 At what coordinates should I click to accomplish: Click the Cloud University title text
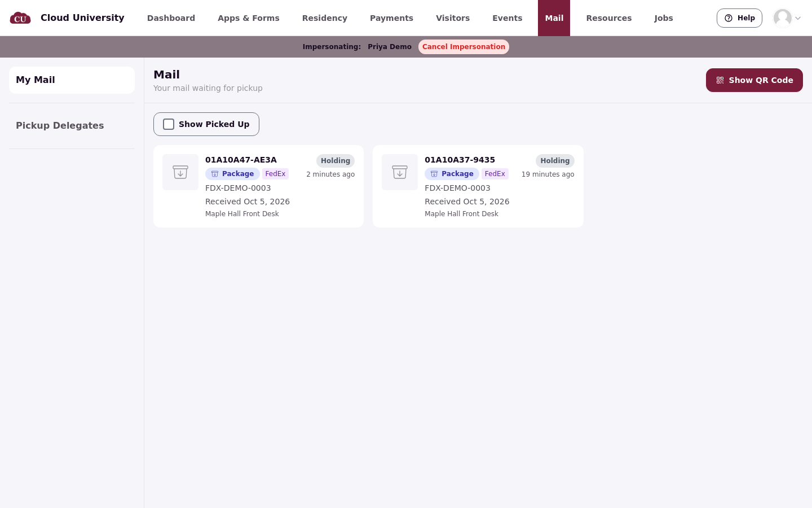82,18
